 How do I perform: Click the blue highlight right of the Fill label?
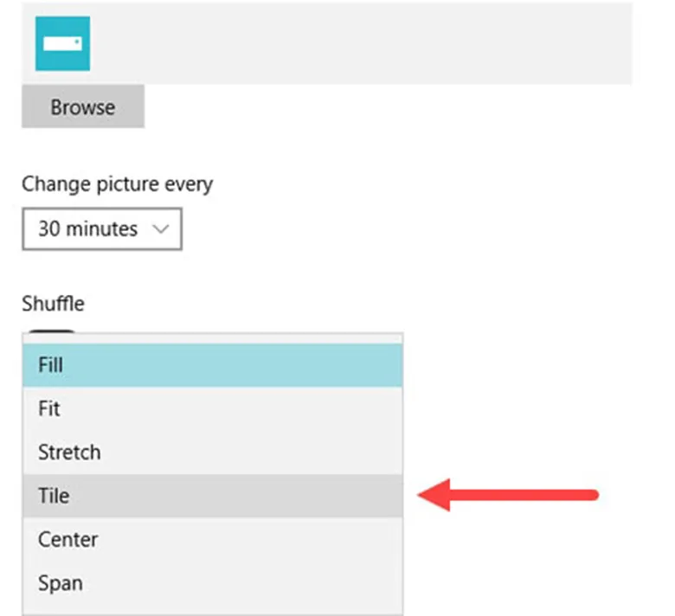[x=242, y=365]
